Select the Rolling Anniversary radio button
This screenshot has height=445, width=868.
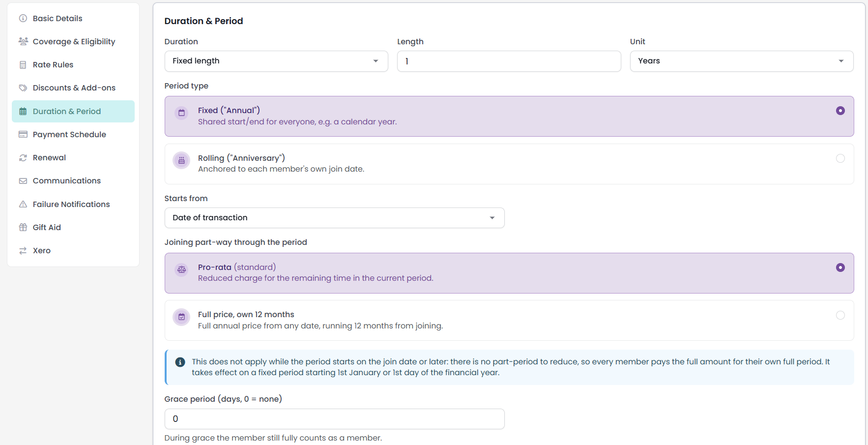pyautogui.click(x=840, y=158)
